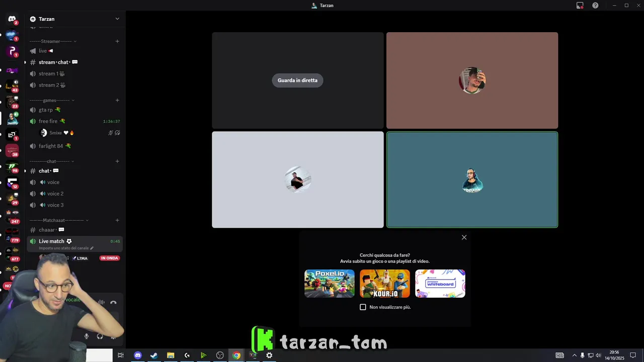Viewport: 644px width, 362px height.
Task: Select the Live match voice channel
Action: pyautogui.click(x=74, y=244)
